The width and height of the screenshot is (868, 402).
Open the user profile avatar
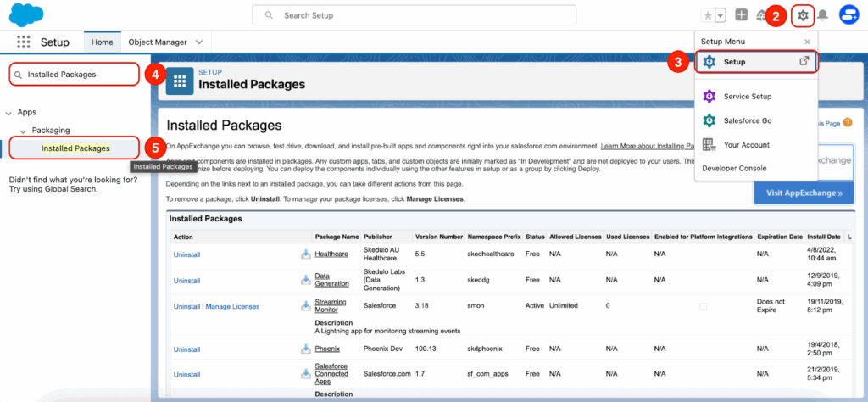[x=849, y=15]
